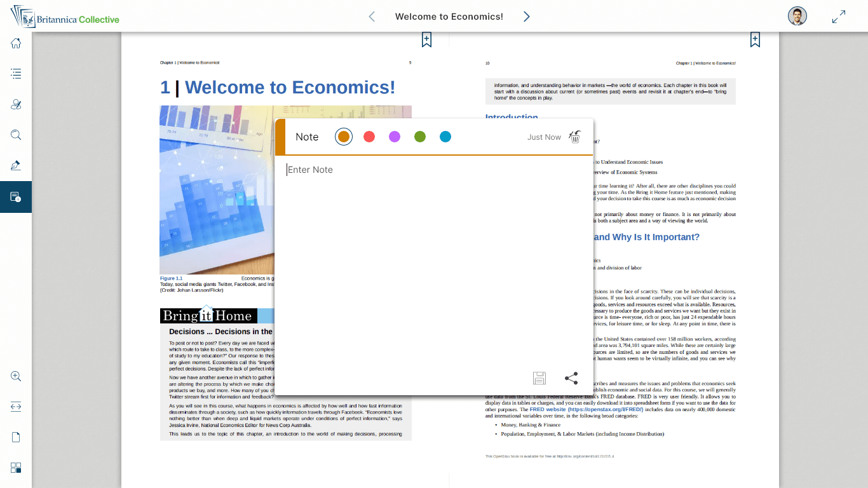Click the 'Welcome to Economics!' header title

(449, 17)
